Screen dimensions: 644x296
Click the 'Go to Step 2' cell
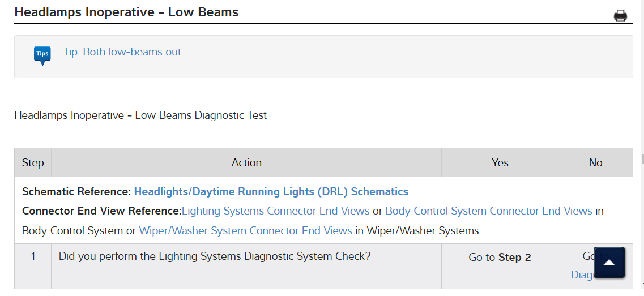click(x=500, y=258)
